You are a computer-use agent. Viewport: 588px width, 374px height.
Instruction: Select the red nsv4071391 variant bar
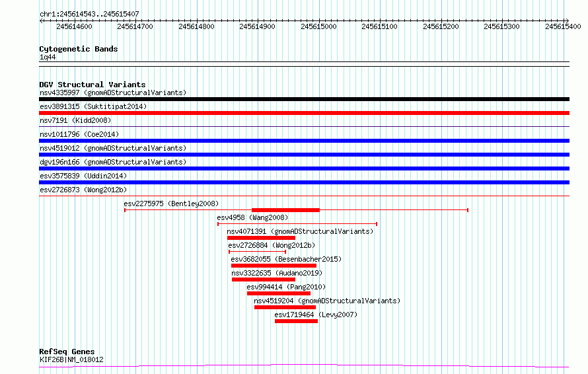(x=261, y=238)
